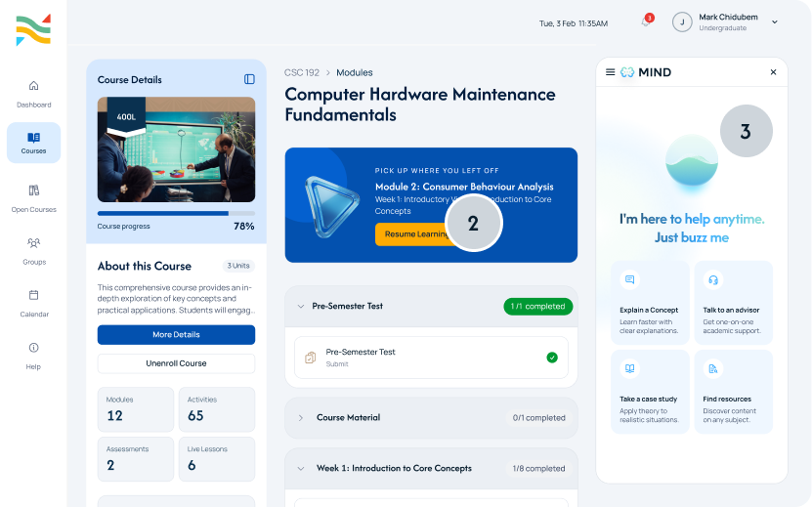Image resolution: width=812 pixels, height=507 pixels.
Task: Collapse Week 1: Introduction to Core Concepts
Action: (x=300, y=468)
